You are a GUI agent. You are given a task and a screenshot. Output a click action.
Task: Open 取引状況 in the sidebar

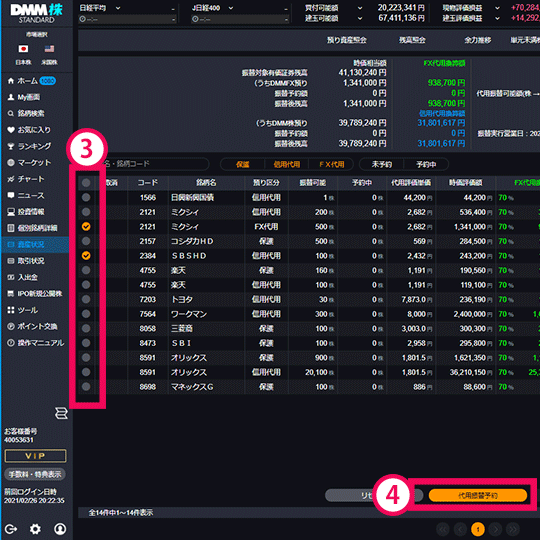click(26, 261)
